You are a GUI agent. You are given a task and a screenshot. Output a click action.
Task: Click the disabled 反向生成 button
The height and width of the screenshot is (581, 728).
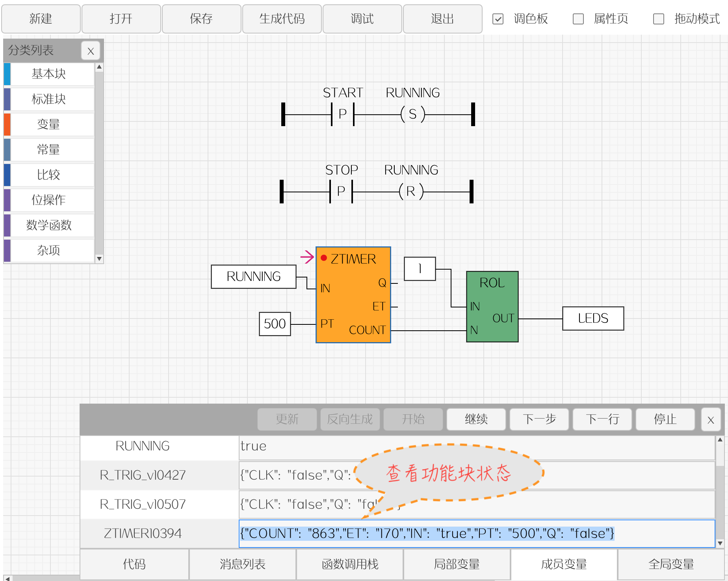coord(350,419)
